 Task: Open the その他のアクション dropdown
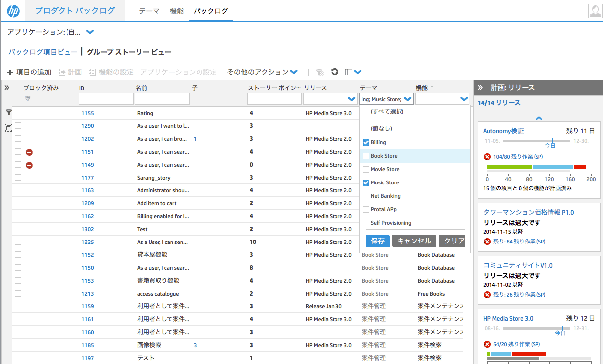click(262, 72)
